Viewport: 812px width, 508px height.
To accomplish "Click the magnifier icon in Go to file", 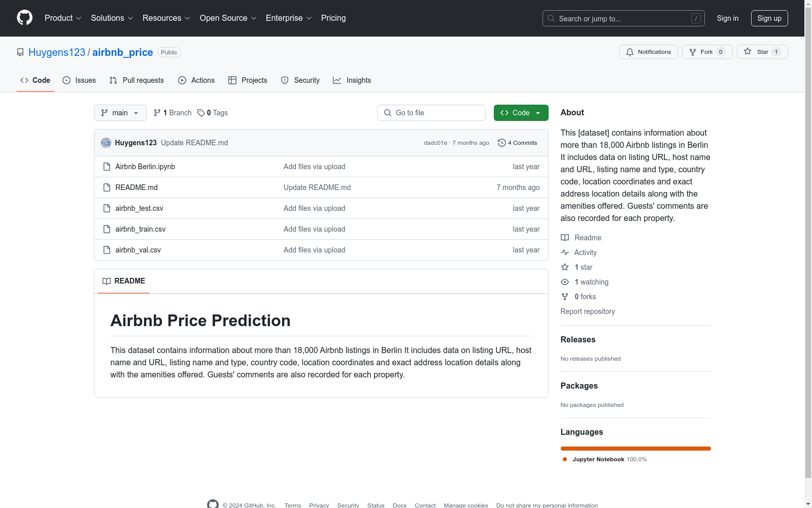I will click(388, 113).
